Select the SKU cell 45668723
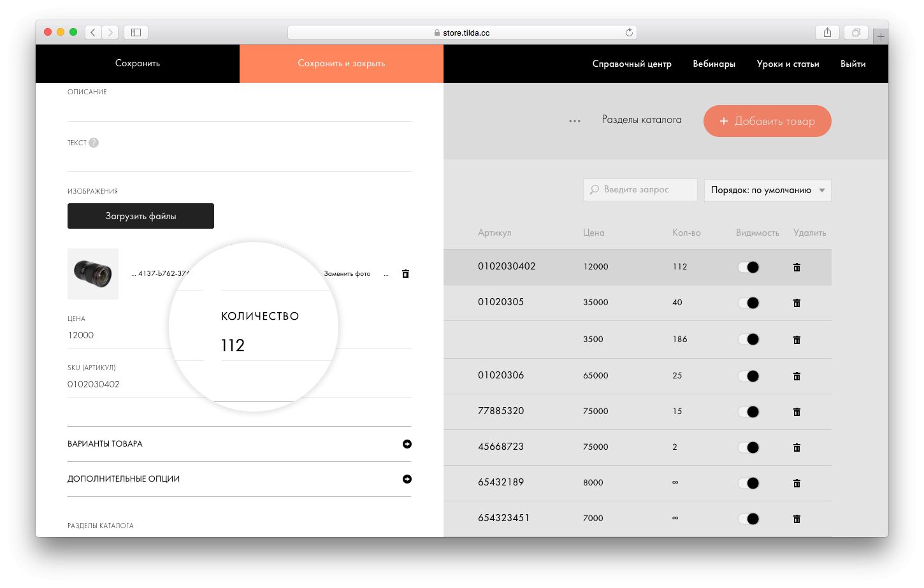This screenshot has width=924, height=588. pyautogui.click(x=501, y=447)
